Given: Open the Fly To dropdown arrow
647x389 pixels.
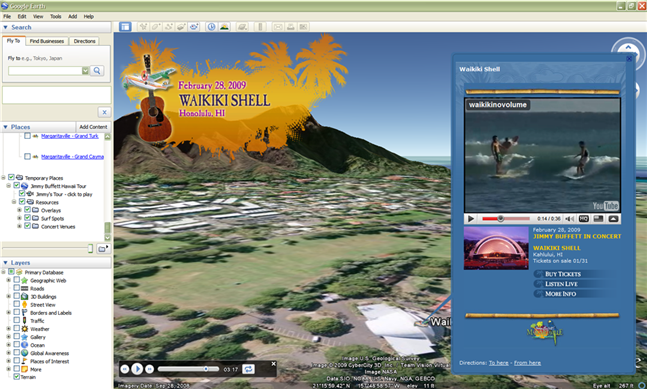Looking at the screenshot, I should [85, 71].
